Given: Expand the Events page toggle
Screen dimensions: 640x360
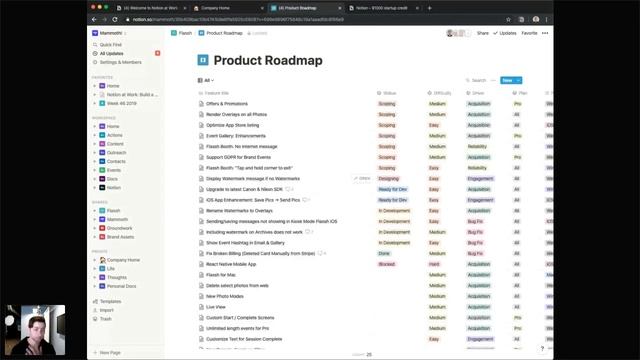Looking at the screenshot, I should [x=95, y=170].
